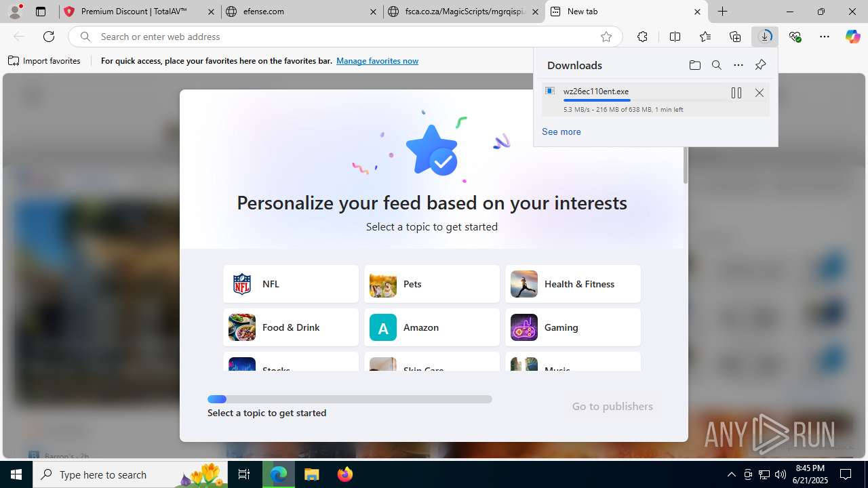The width and height of the screenshot is (868, 488).
Task: Open Task View on taskbar
Action: (x=244, y=474)
